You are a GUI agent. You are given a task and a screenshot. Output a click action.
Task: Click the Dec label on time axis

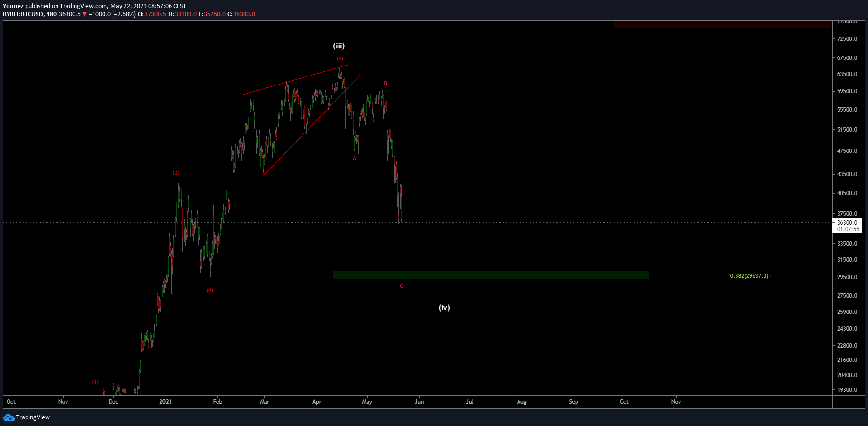(113, 402)
